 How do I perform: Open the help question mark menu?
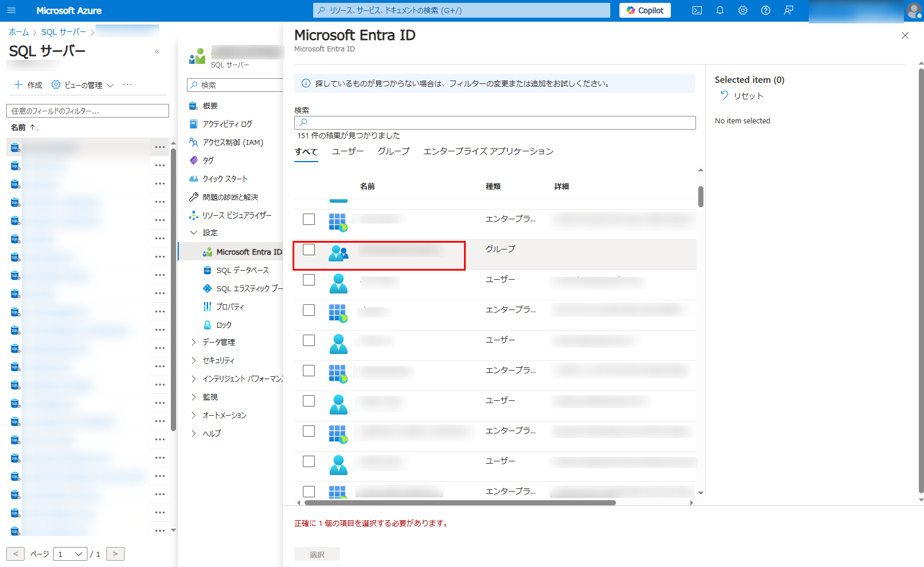(x=766, y=10)
